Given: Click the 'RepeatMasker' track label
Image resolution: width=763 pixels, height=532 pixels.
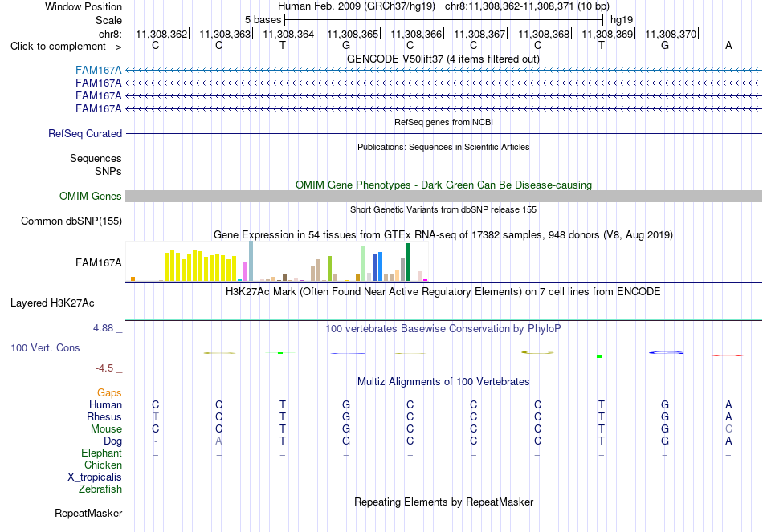Looking at the screenshot, I should pyautogui.click(x=88, y=514).
